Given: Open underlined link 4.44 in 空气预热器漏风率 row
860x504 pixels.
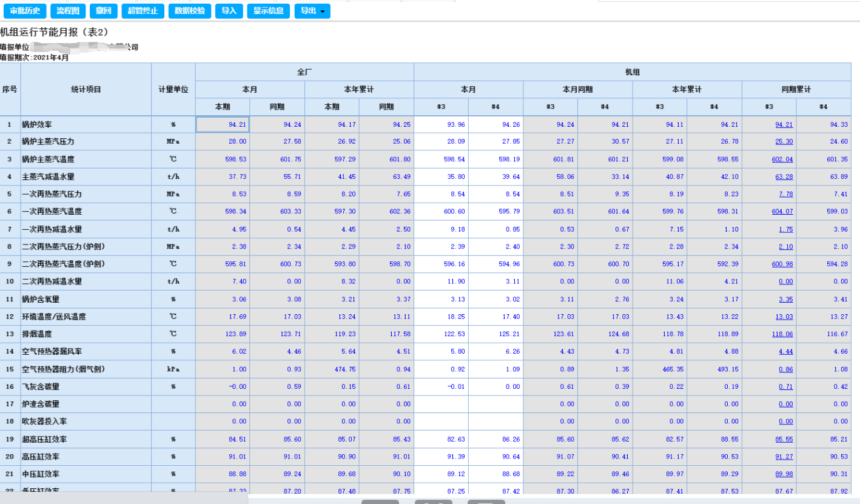Looking at the screenshot, I should 785,351.
